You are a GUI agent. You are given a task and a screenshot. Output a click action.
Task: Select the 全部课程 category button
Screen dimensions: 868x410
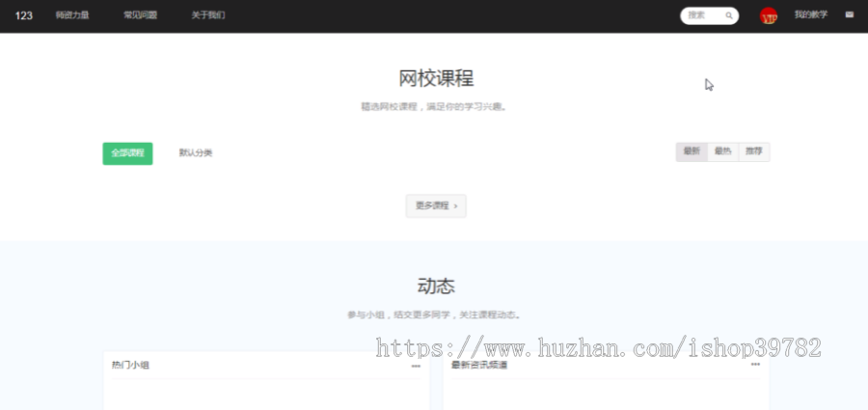(x=128, y=153)
